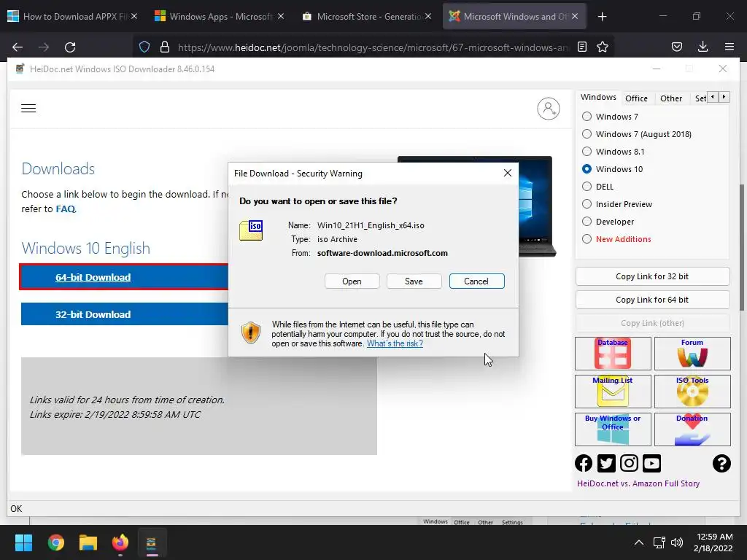Reload the page in Firefox
Screen dimensions: 747x560
(x=70, y=47)
